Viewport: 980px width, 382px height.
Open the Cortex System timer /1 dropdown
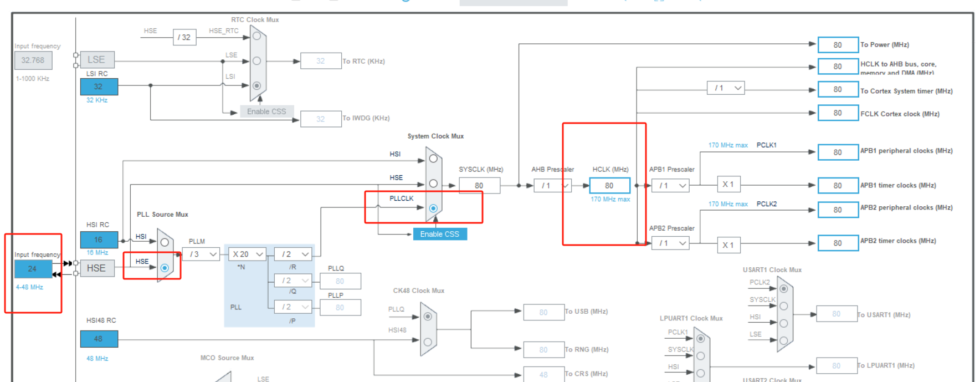[x=726, y=88]
